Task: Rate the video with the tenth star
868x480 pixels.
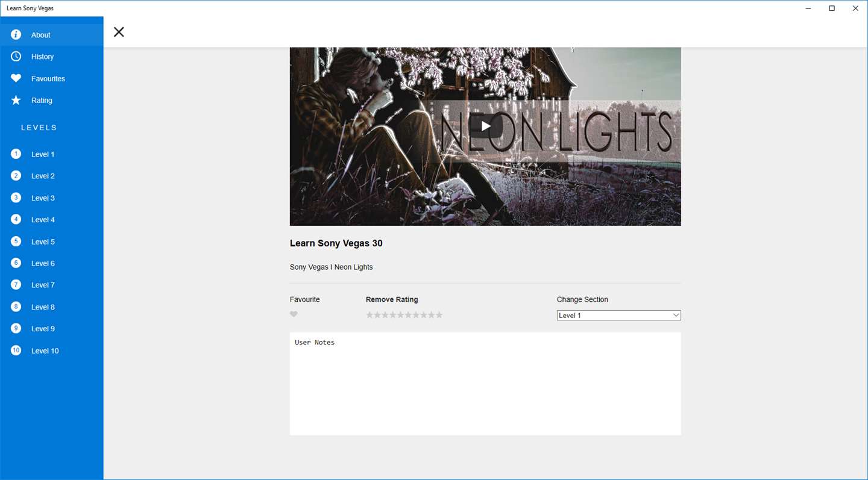Action: pyautogui.click(x=439, y=315)
